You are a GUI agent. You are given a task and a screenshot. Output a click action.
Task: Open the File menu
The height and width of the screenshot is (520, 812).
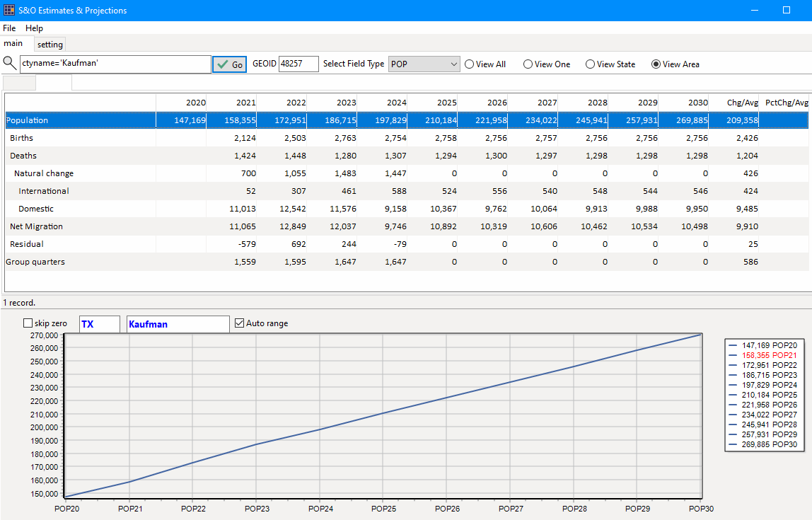[9, 28]
